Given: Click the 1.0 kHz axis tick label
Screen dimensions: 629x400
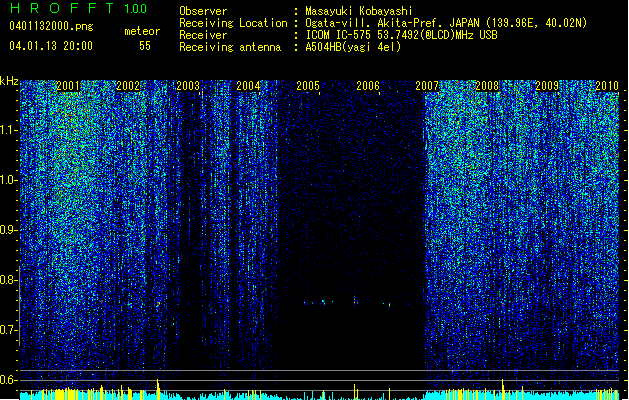Looking at the screenshot, I should point(9,180).
